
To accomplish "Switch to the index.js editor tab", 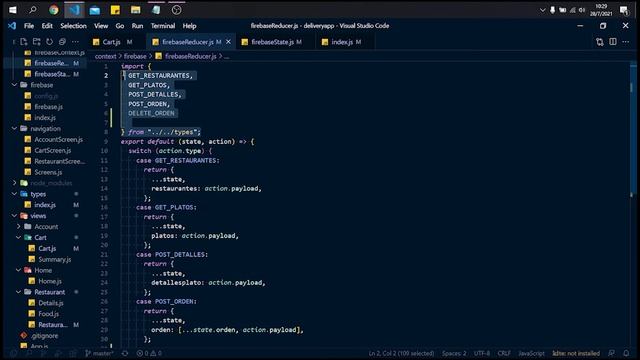I will coord(345,42).
